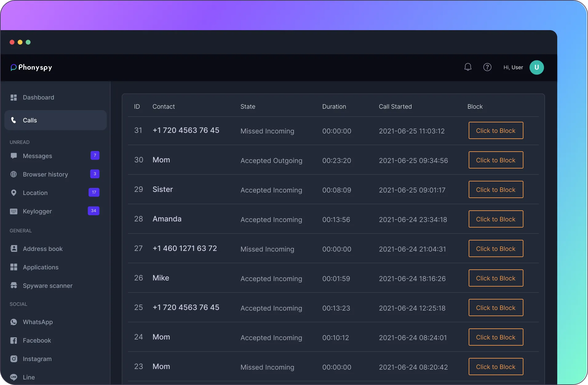This screenshot has width=588, height=385.
Task: Click the notification bell icon
Action: point(468,67)
